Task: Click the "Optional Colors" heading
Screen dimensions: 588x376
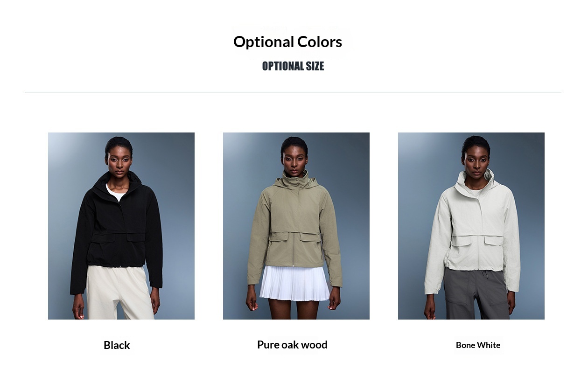Action: coord(287,42)
